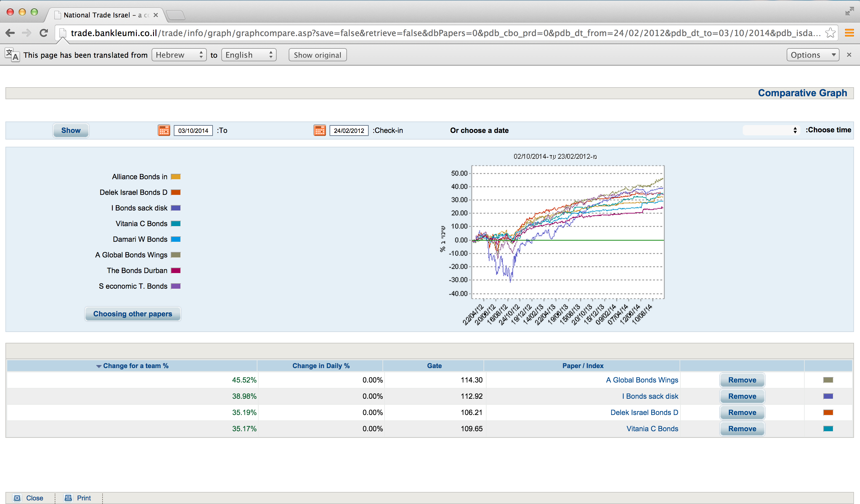Image resolution: width=860 pixels, height=504 pixels.
Task: Open the Choose time dropdown
Action: tap(772, 130)
